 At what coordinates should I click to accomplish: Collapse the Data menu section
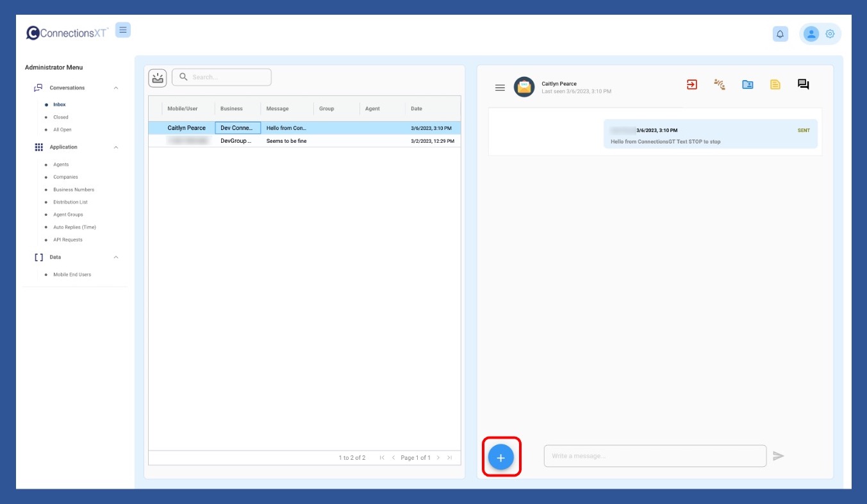click(x=116, y=257)
